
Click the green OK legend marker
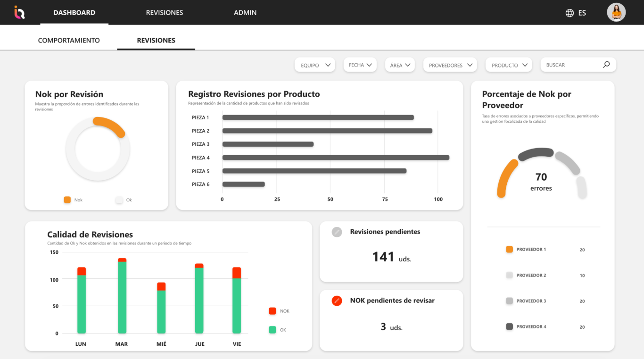[272, 330]
